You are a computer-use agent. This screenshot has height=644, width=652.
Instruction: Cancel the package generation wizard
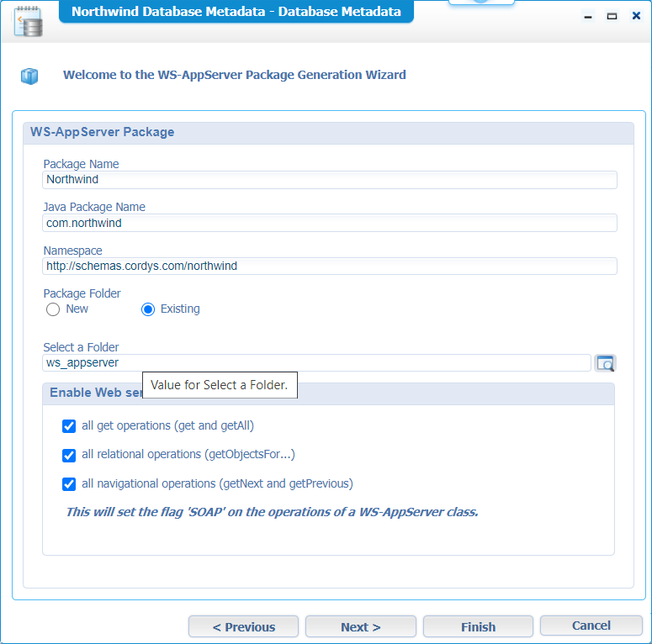click(591, 626)
